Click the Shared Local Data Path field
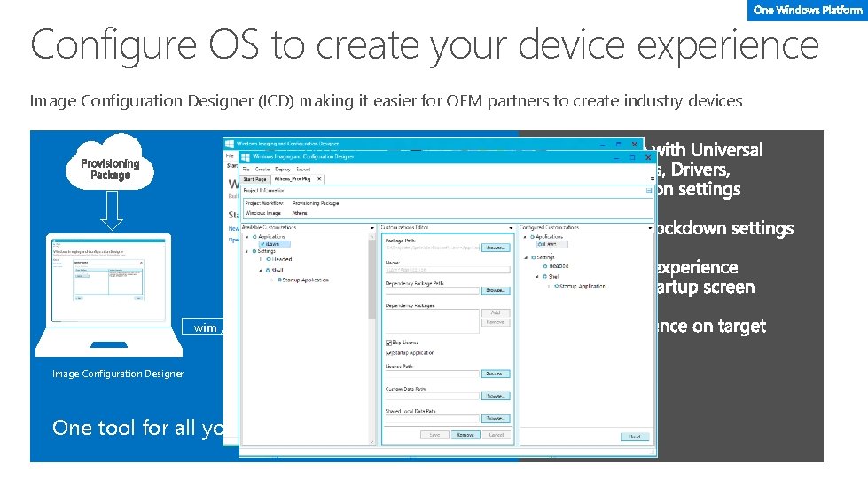Viewport: 868px width, 489px height. [432, 419]
